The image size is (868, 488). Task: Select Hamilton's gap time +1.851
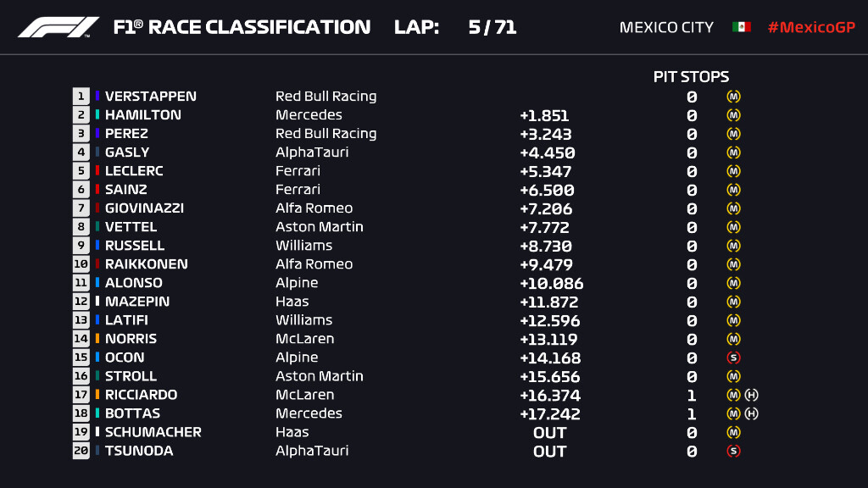[x=544, y=115]
